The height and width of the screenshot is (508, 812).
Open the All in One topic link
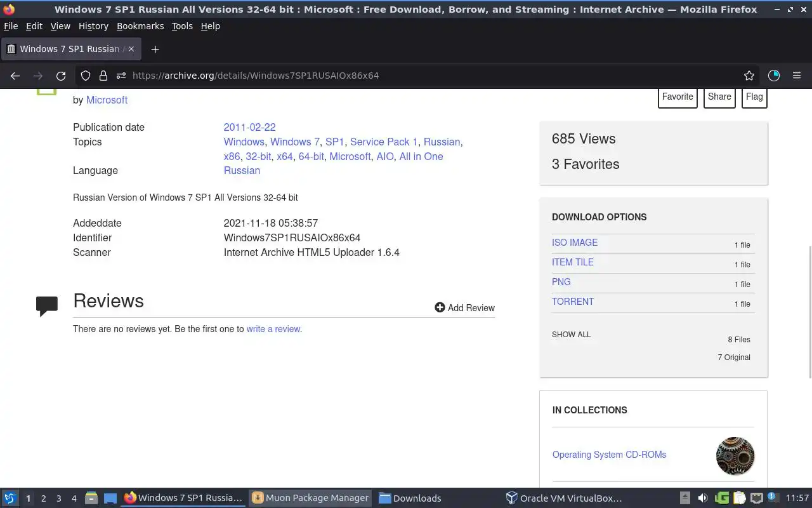click(421, 156)
